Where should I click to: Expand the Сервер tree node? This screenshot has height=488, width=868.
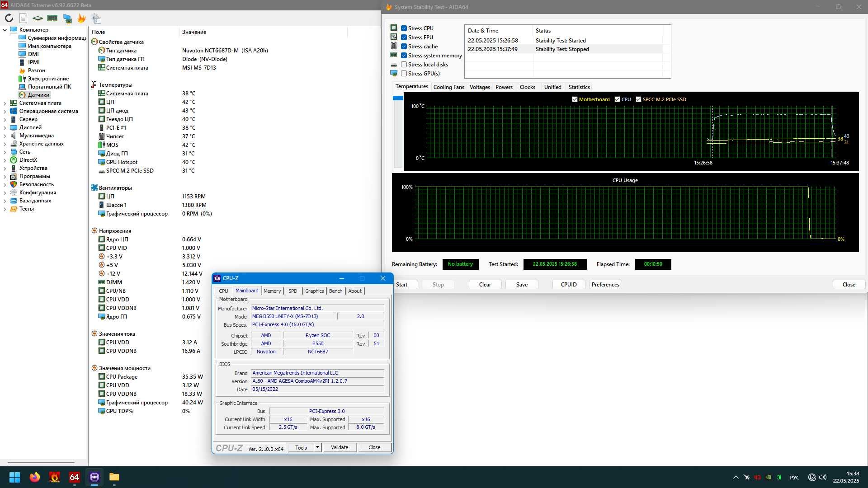tap(5, 119)
